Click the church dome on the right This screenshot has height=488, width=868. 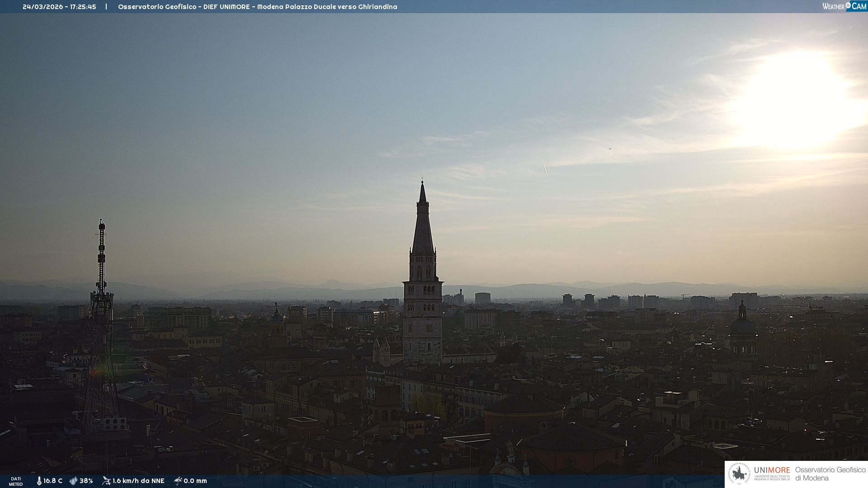coord(742,325)
